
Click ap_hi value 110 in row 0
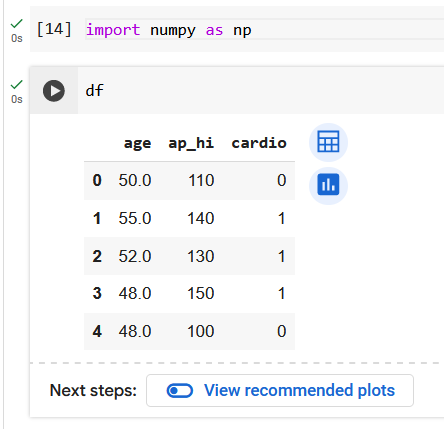click(x=201, y=180)
